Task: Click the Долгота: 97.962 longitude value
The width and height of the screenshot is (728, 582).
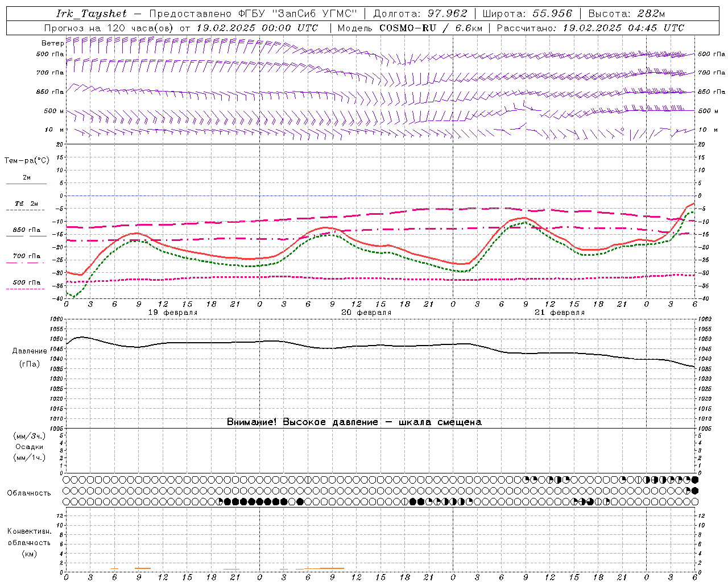Action: (x=420, y=14)
